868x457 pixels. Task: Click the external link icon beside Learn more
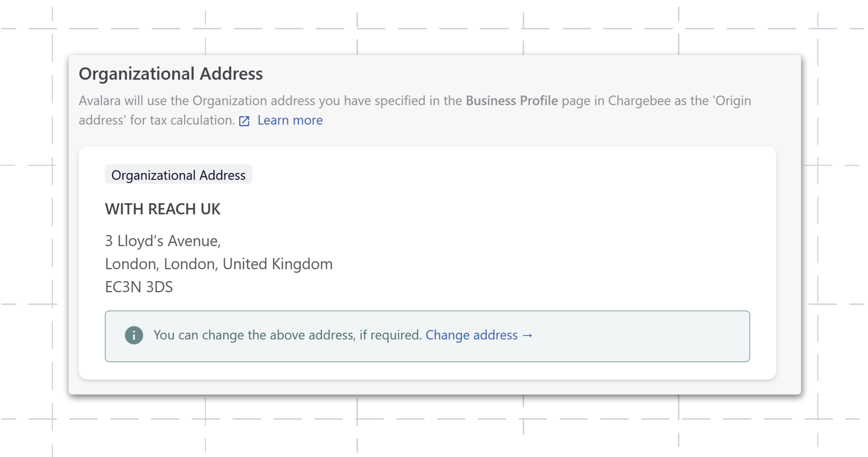pyautogui.click(x=244, y=121)
